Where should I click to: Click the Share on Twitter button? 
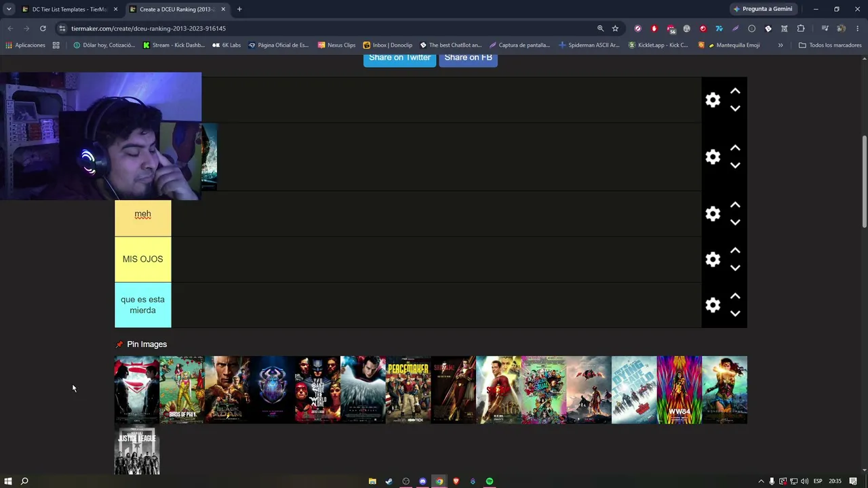pos(399,58)
